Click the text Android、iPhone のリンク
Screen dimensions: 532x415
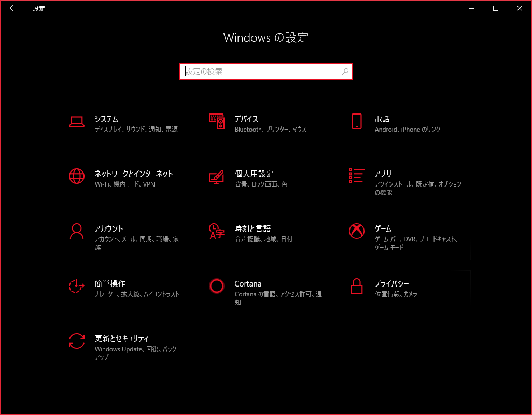pyautogui.click(x=408, y=130)
